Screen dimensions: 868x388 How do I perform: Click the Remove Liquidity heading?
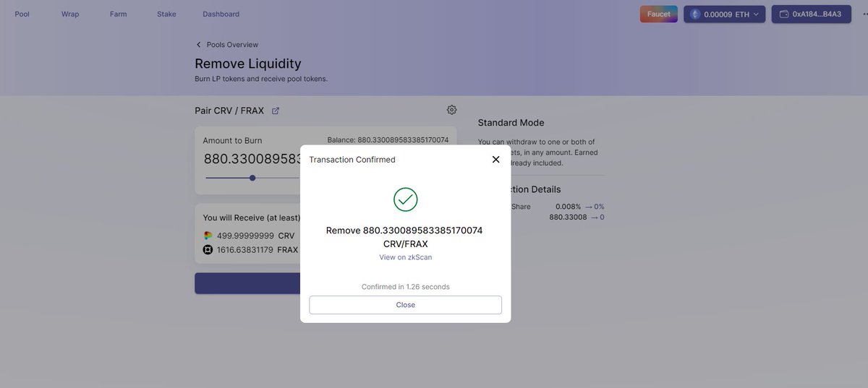[248, 64]
